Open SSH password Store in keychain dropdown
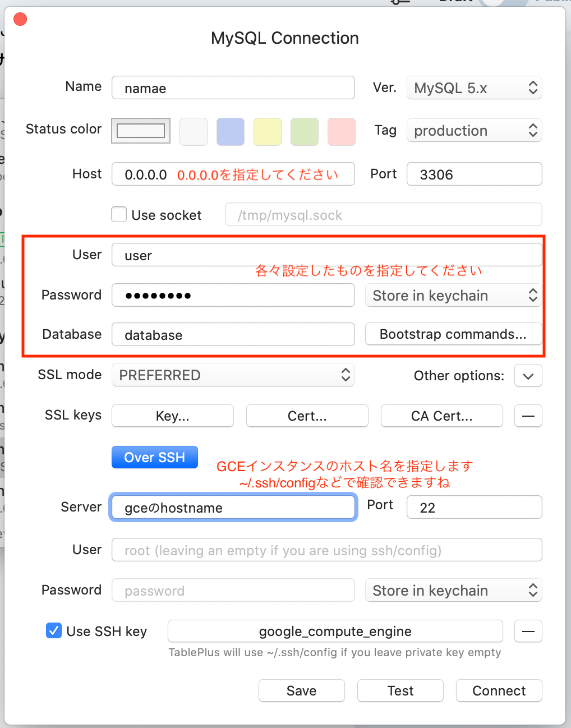This screenshot has width=571, height=728. coord(453,590)
